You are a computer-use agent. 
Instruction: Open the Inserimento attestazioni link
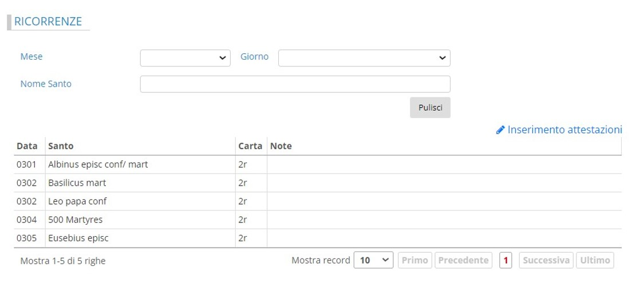point(564,130)
